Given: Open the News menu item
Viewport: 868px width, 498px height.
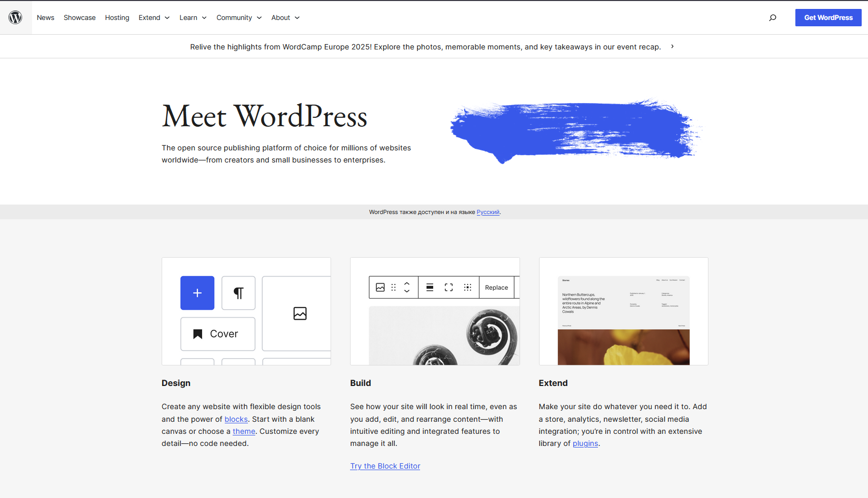Looking at the screenshot, I should tap(45, 18).
